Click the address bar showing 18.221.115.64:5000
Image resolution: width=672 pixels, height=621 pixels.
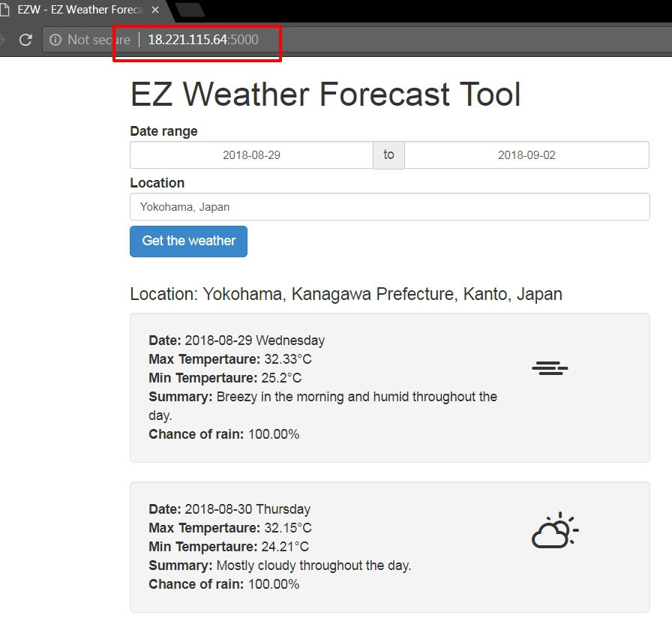click(x=202, y=40)
